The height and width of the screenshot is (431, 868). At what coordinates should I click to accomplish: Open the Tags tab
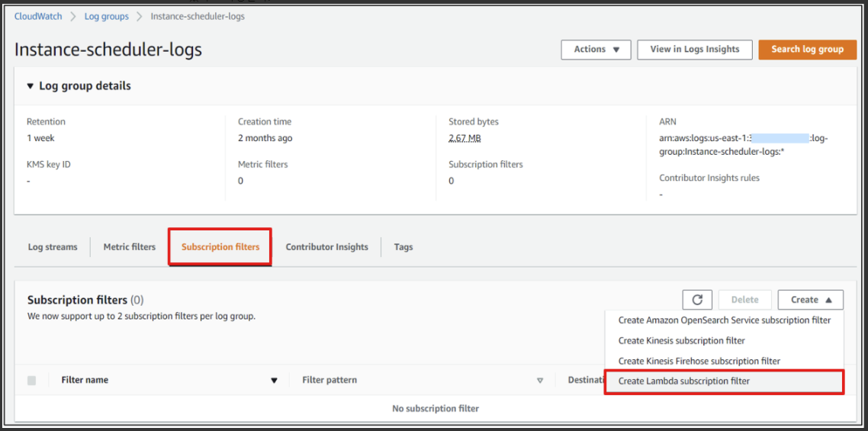click(403, 247)
